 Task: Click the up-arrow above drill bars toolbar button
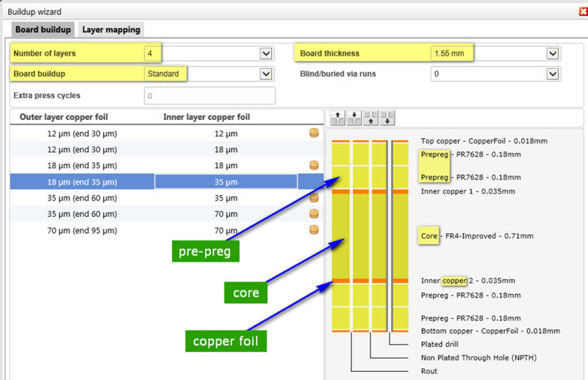pos(337,118)
